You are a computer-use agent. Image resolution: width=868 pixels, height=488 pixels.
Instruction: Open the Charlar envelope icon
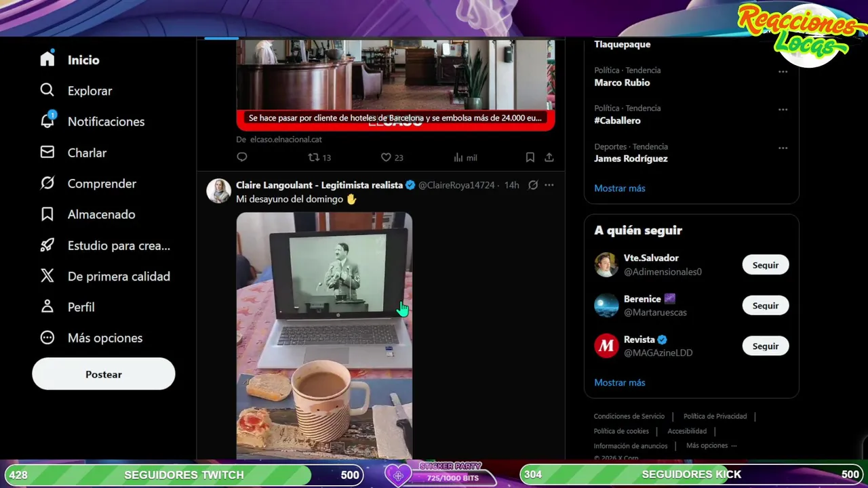pyautogui.click(x=47, y=152)
